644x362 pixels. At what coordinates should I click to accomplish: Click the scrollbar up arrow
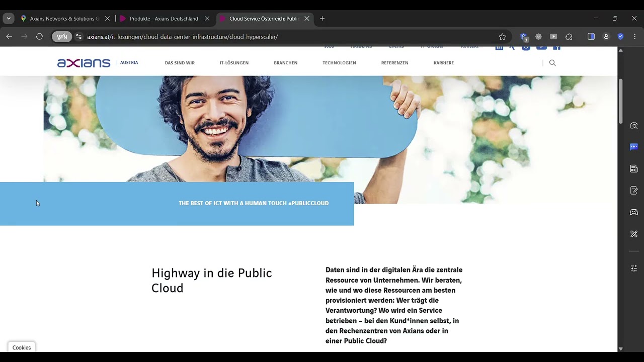click(620, 50)
